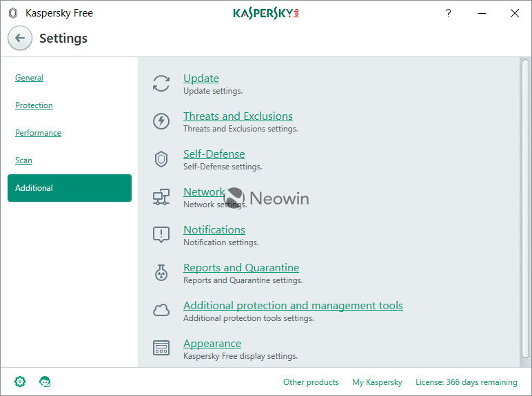Click the back arrow button
Viewport: 532px width, 396px height.
[x=20, y=38]
